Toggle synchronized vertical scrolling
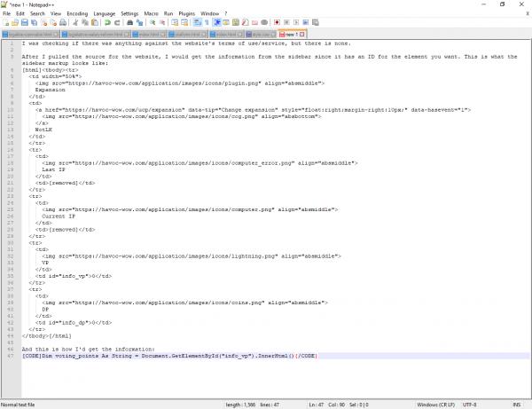 (175, 22)
